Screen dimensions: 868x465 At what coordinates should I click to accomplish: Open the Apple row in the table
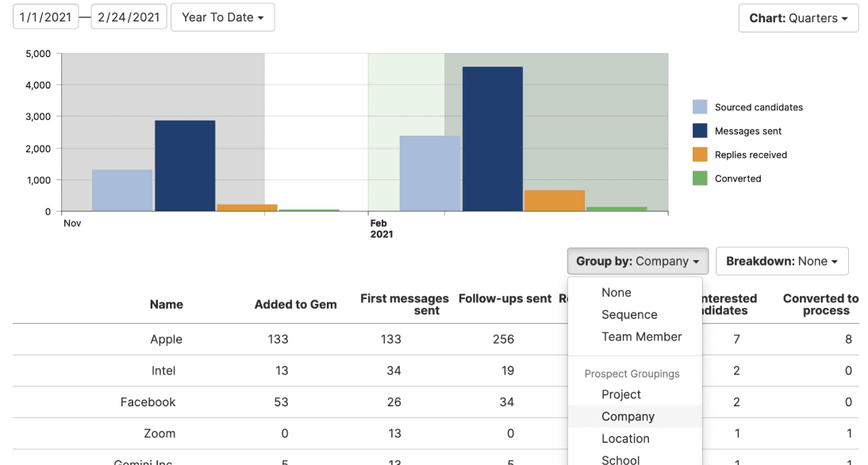(x=166, y=339)
